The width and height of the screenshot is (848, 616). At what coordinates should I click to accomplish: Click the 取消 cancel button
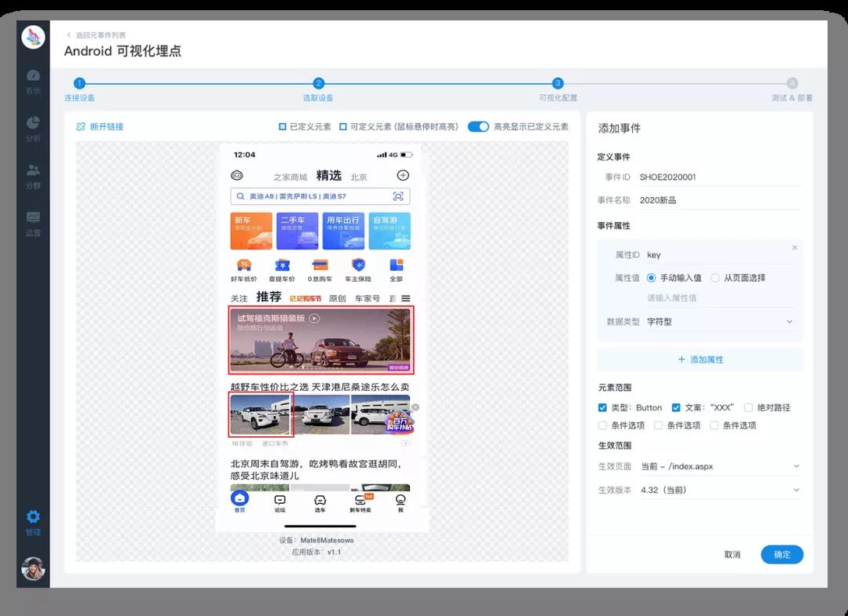(x=733, y=554)
